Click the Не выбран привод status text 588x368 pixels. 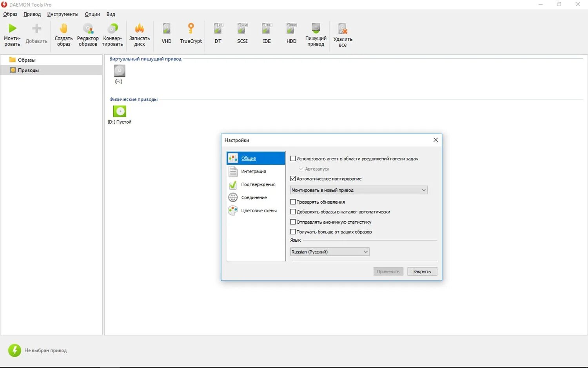(x=45, y=350)
